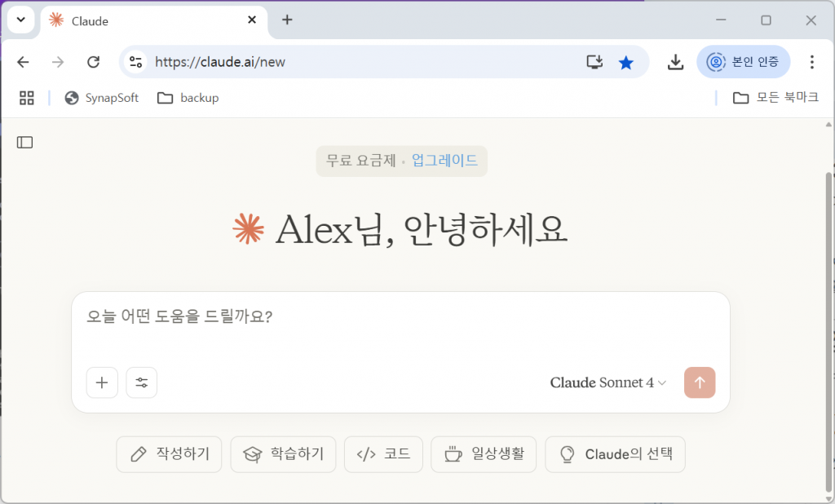Click the Claude의 선택 lightbulb chip
Screen dimensions: 835x504
tap(615, 454)
